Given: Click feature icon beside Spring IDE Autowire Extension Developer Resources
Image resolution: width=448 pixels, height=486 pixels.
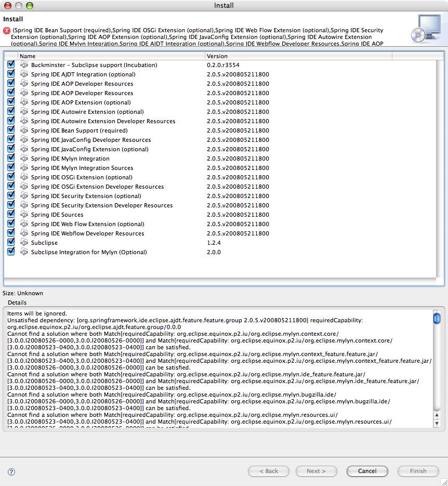Looking at the screenshot, I should coord(24,121).
